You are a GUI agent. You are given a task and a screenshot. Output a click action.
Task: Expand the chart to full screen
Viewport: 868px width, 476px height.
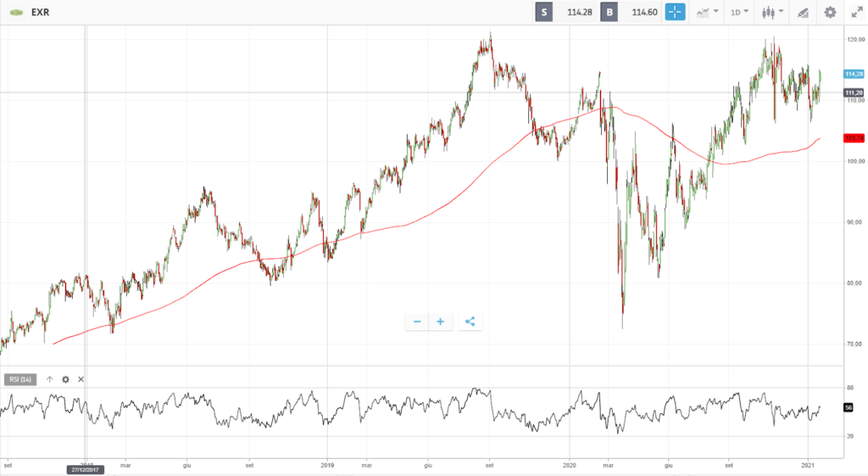pyautogui.click(x=856, y=12)
